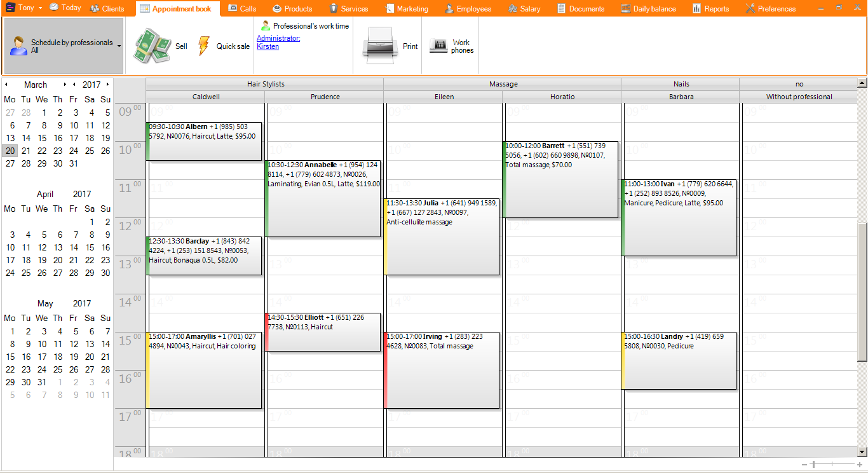Image resolution: width=868 pixels, height=473 pixels.
Task: Click the schedule scrollbar up arrow
Action: coord(862,83)
